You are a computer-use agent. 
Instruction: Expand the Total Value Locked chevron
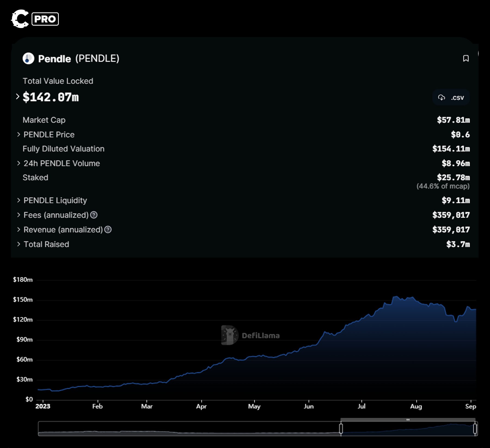pyautogui.click(x=17, y=96)
